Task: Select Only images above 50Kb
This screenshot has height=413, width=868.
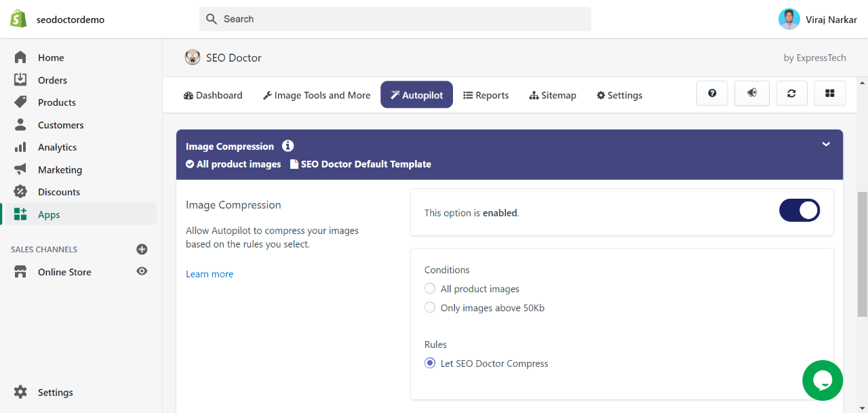Action: point(430,307)
